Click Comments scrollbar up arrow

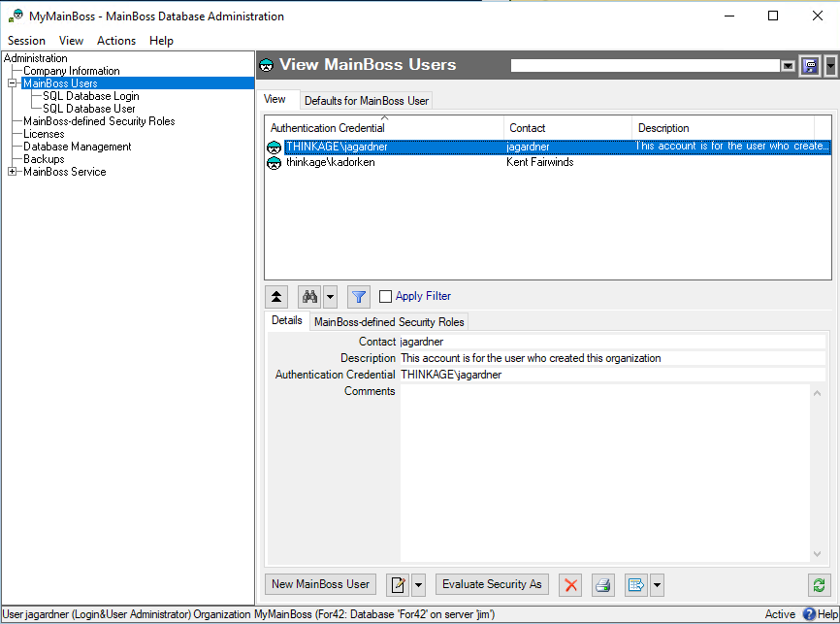click(x=817, y=393)
